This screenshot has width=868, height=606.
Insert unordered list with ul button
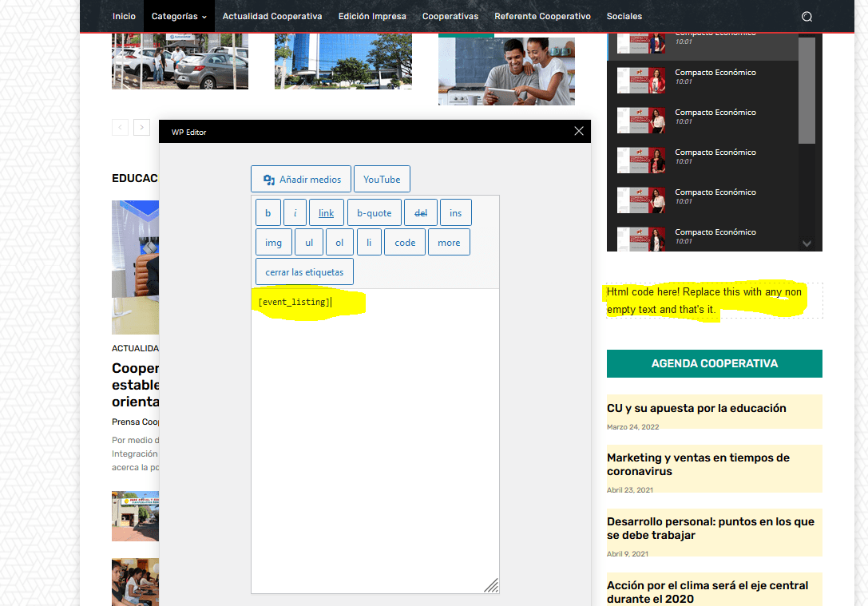pos(309,243)
